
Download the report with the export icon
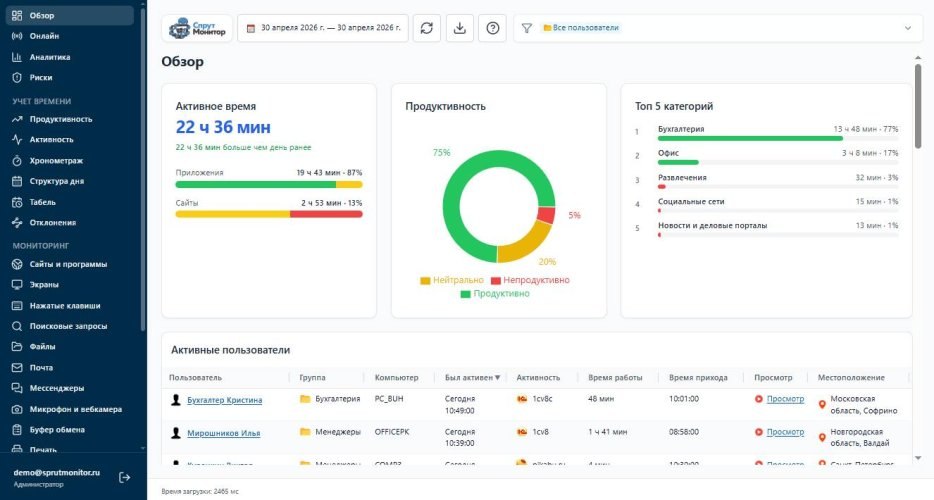click(x=460, y=28)
